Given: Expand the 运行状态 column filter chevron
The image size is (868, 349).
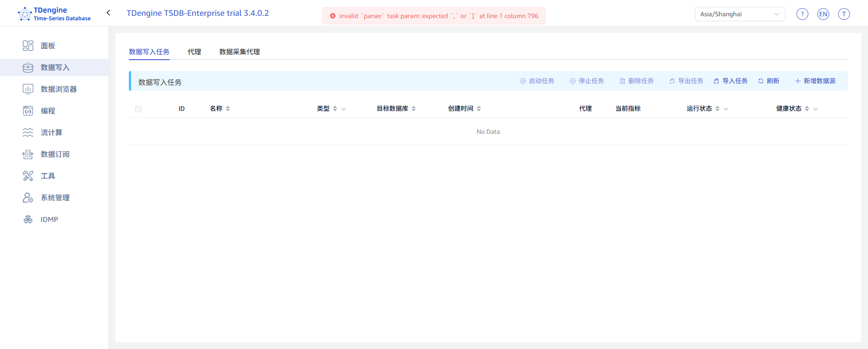Looking at the screenshot, I should click(726, 109).
